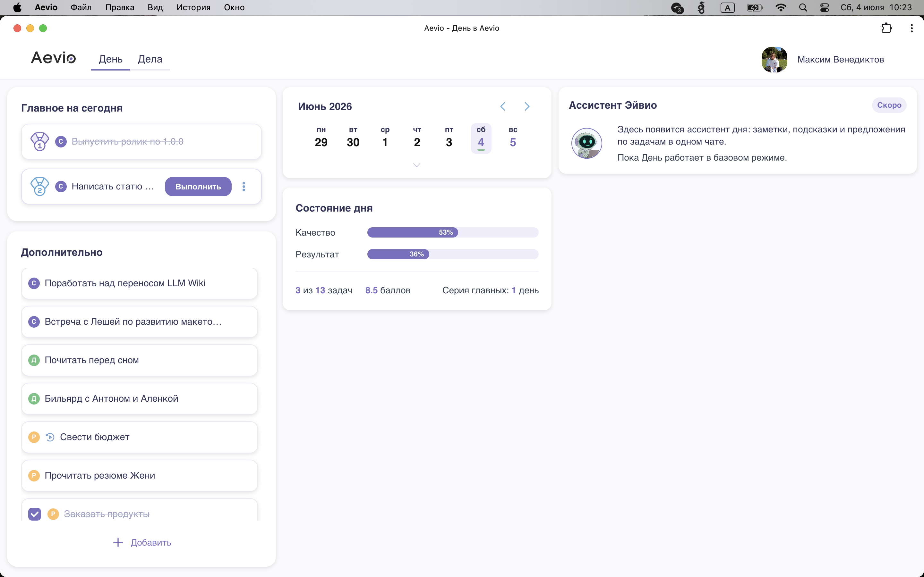924x577 pixels.
Task: Click the Добавить link
Action: 151,542
